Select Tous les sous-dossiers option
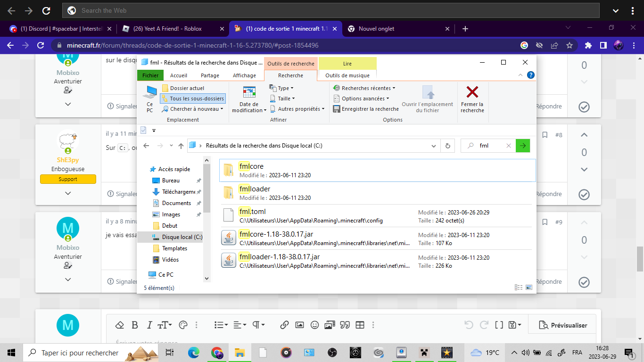Screen dimensions: 644x362 tap(193, 99)
